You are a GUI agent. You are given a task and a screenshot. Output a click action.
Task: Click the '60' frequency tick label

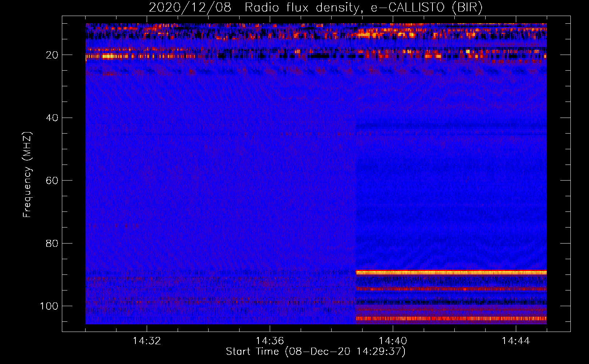(x=52, y=181)
